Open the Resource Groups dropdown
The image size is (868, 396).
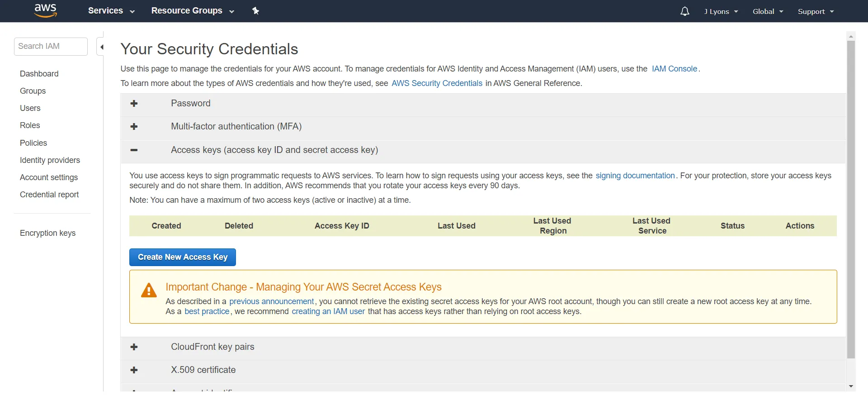pyautogui.click(x=193, y=11)
